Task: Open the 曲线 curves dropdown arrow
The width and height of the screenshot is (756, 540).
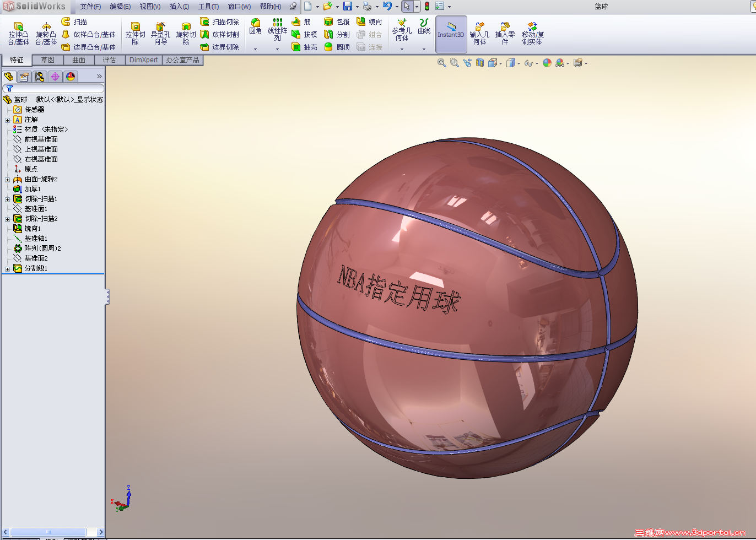Action: coord(424,49)
